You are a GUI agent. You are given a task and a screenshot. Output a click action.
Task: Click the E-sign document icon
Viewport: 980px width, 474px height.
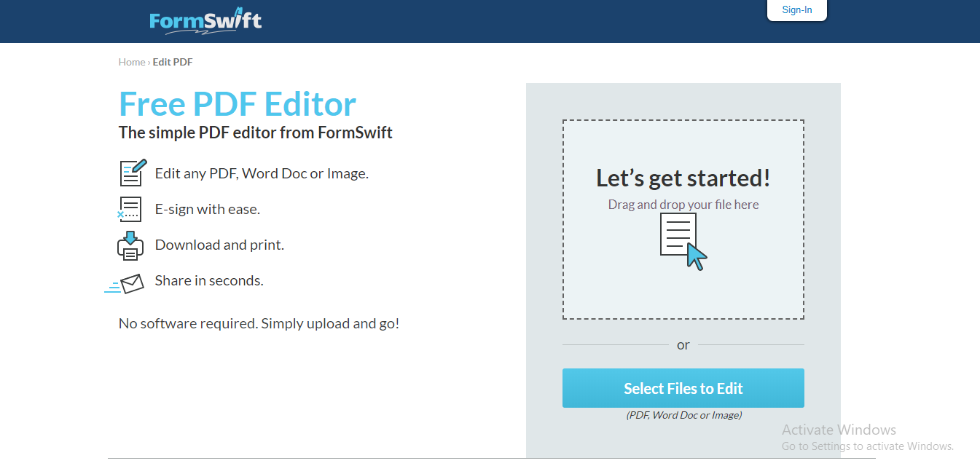130,209
